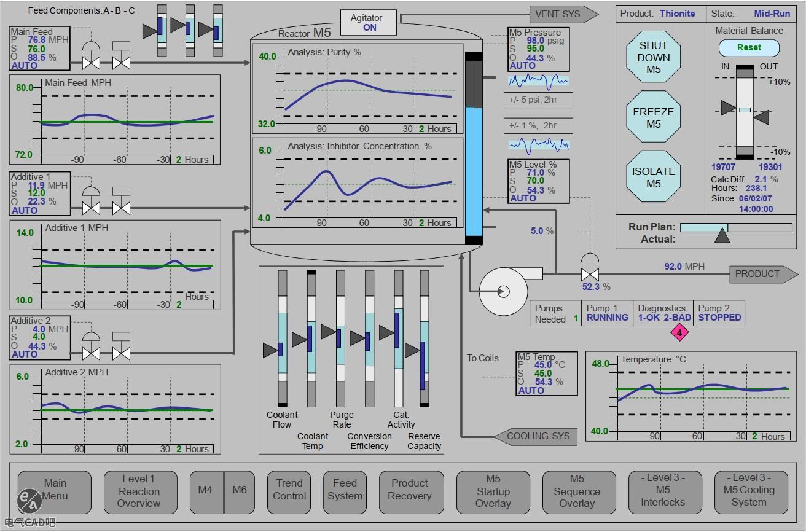Go to Level 1 Reaction Overview

139,491
